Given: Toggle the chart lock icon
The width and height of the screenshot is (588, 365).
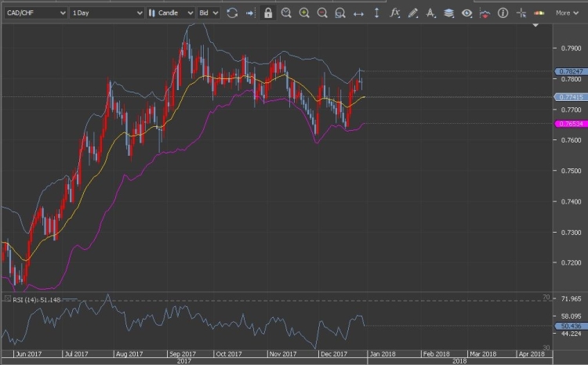Looking at the screenshot, I should click(268, 13).
